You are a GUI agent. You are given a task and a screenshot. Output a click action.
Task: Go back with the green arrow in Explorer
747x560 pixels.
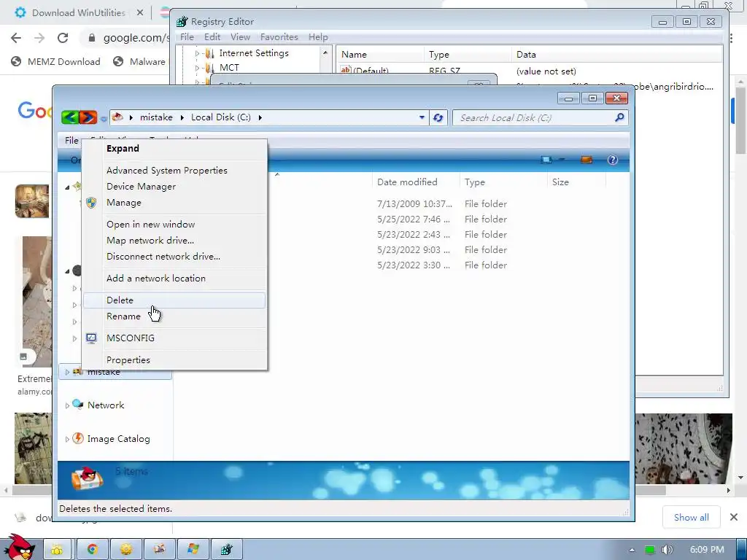pos(70,117)
